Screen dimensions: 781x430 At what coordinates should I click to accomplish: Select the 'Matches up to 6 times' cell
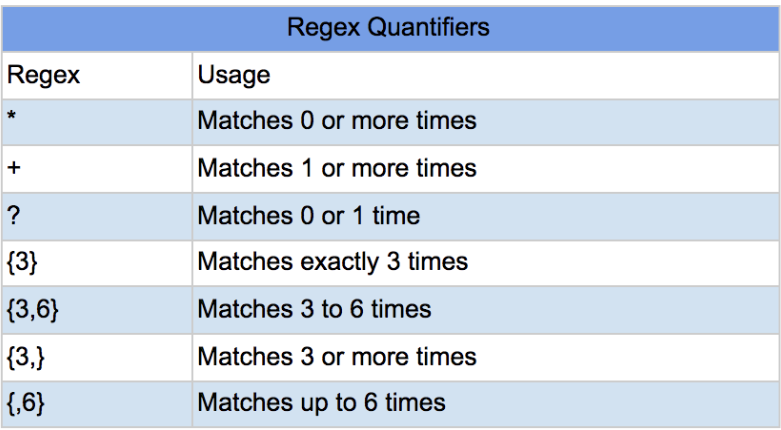pyautogui.click(x=485, y=404)
